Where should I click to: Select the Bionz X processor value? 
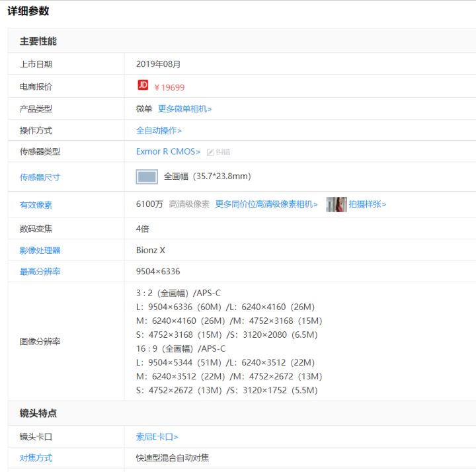pos(151,251)
